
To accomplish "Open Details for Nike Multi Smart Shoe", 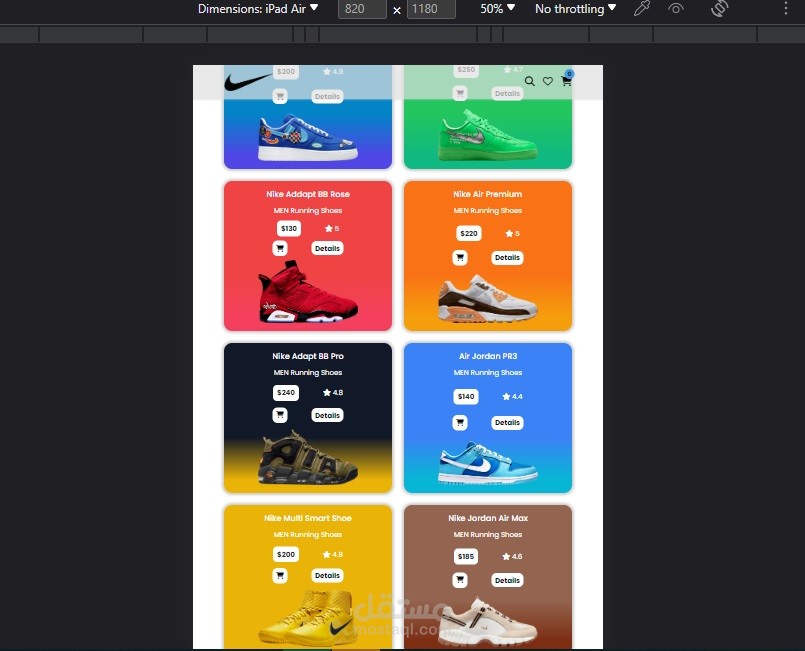I will click(327, 576).
